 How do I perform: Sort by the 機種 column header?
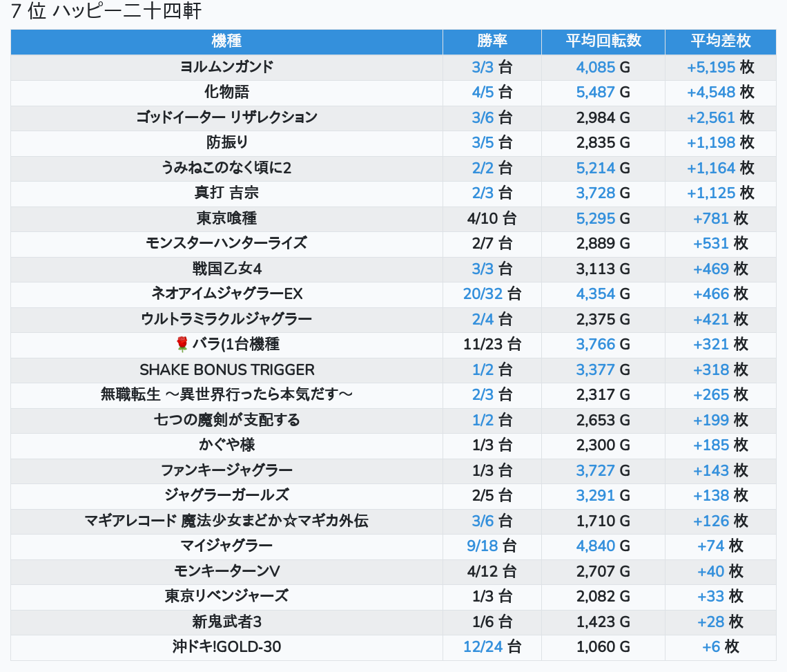click(x=226, y=41)
